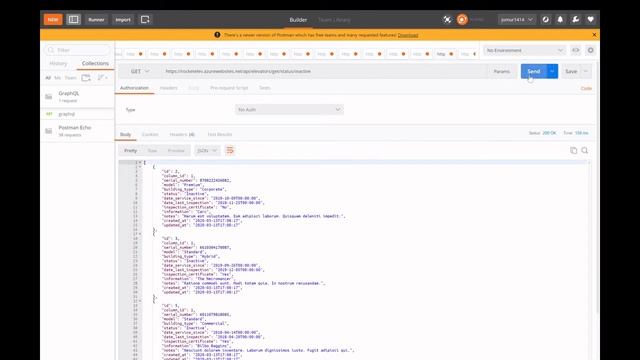The width and height of the screenshot is (640, 360).
Task: Click the copy response icon
Action: 573,151
